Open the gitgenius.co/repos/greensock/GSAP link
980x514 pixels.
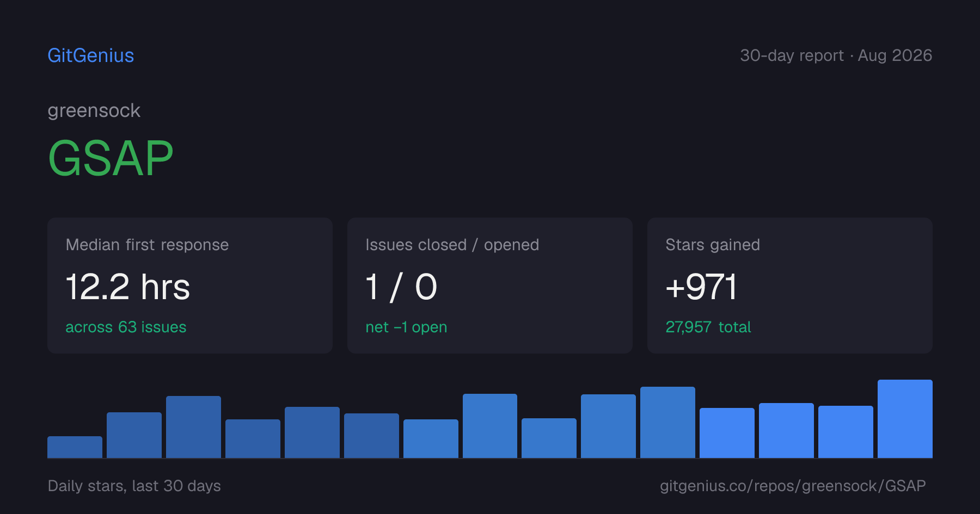(x=793, y=486)
